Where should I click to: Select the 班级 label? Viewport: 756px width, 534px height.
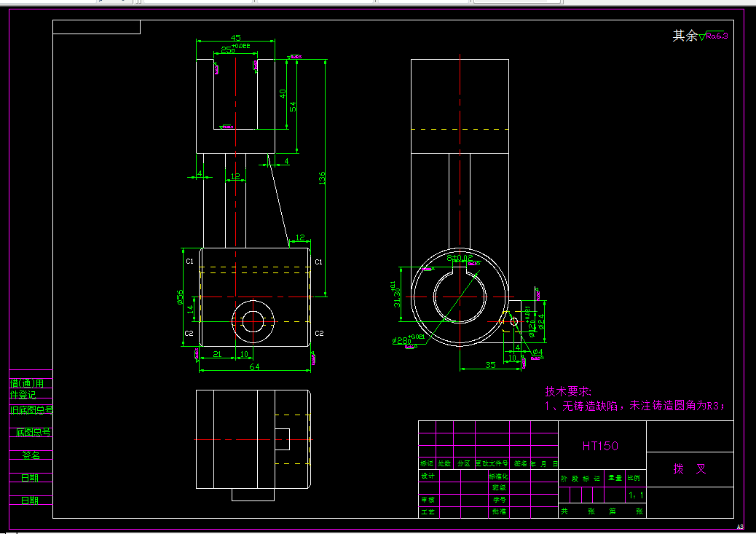[x=499, y=487]
